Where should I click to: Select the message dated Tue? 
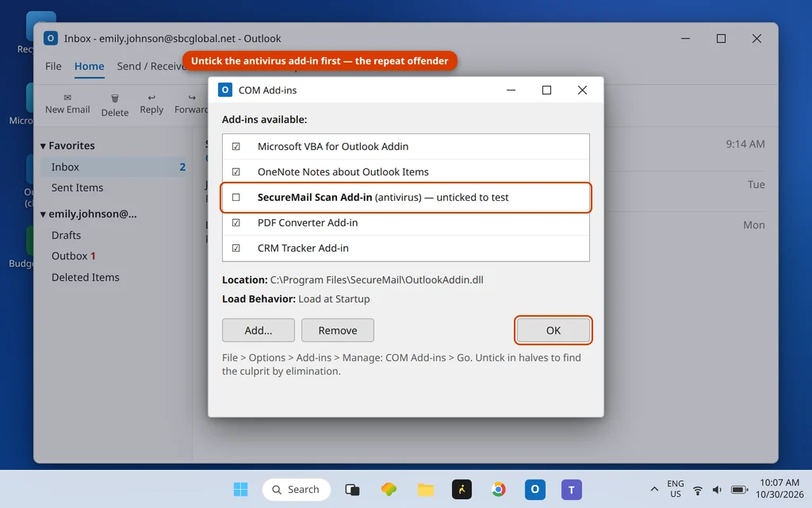(x=486, y=191)
